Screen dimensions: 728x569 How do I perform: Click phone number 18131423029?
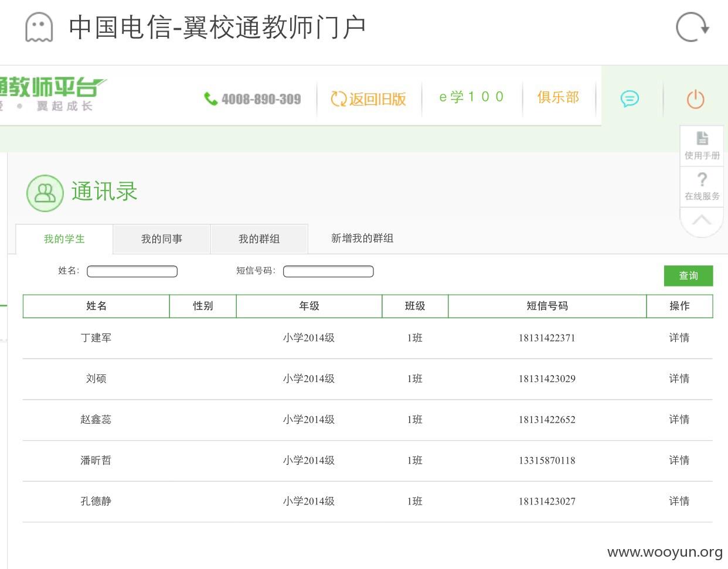(x=547, y=379)
